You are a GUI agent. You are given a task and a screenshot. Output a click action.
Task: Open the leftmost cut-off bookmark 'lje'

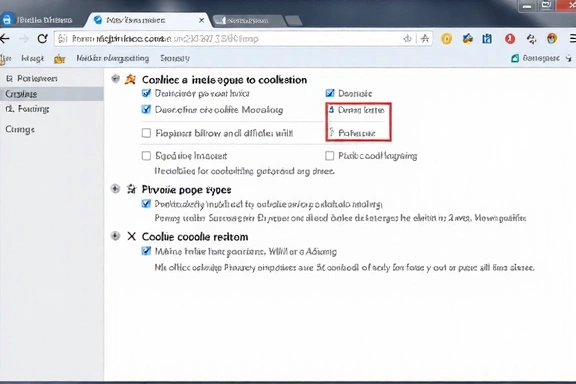pyautogui.click(x=6, y=58)
